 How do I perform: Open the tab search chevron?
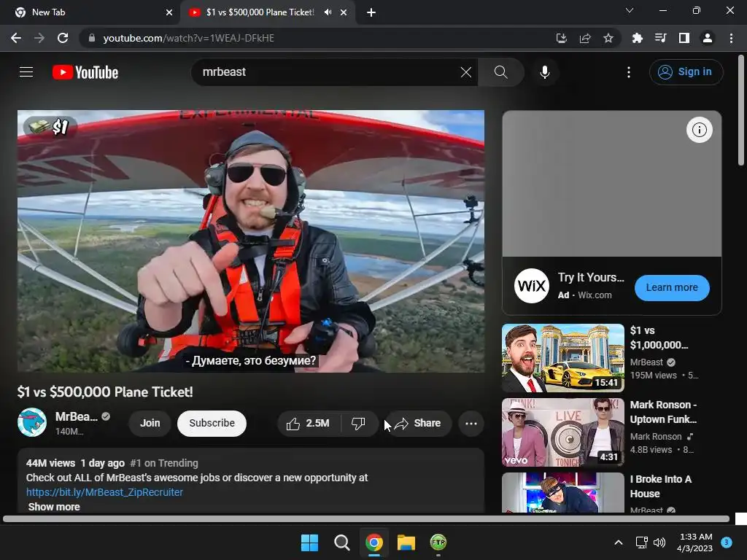tap(630, 10)
